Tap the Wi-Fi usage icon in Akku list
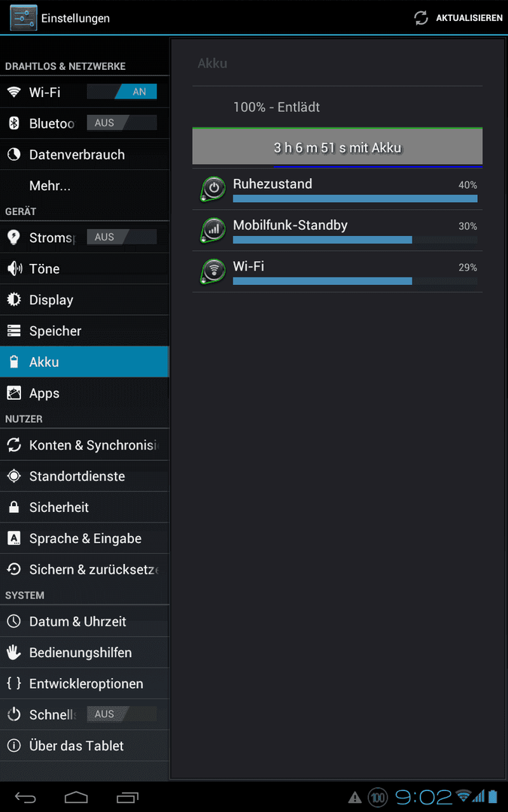508x812 pixels. click(212, 272)
